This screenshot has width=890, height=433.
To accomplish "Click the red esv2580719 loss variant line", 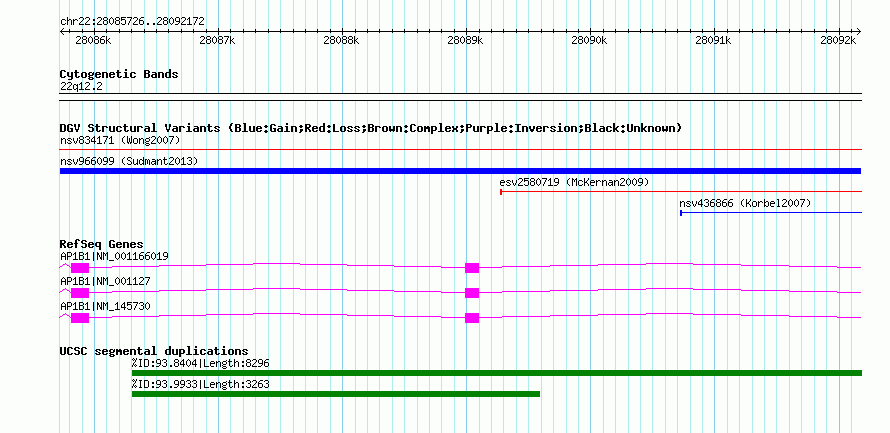I will (x=681, y=192).
